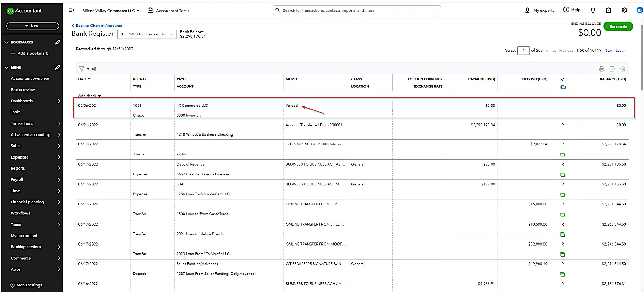Open the Silicon Valley Commerce LLC company dropdown
Screen dimensions: 644x292
111,11
